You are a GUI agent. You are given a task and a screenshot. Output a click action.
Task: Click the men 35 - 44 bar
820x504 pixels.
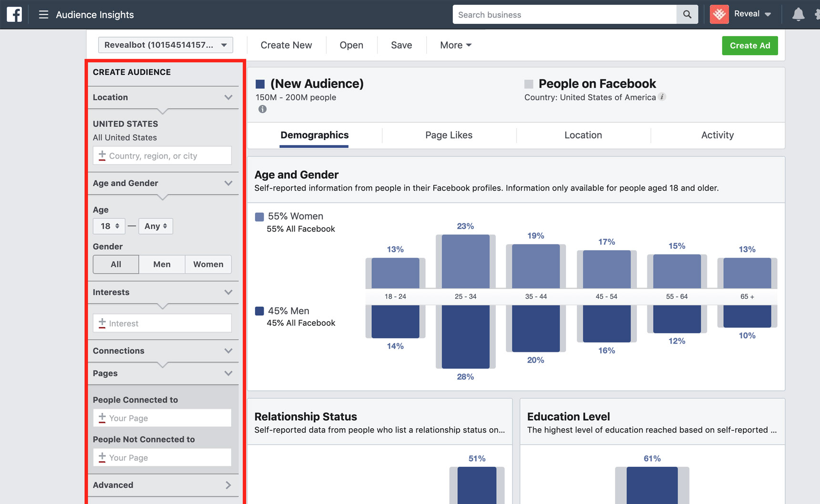point(536,328)
